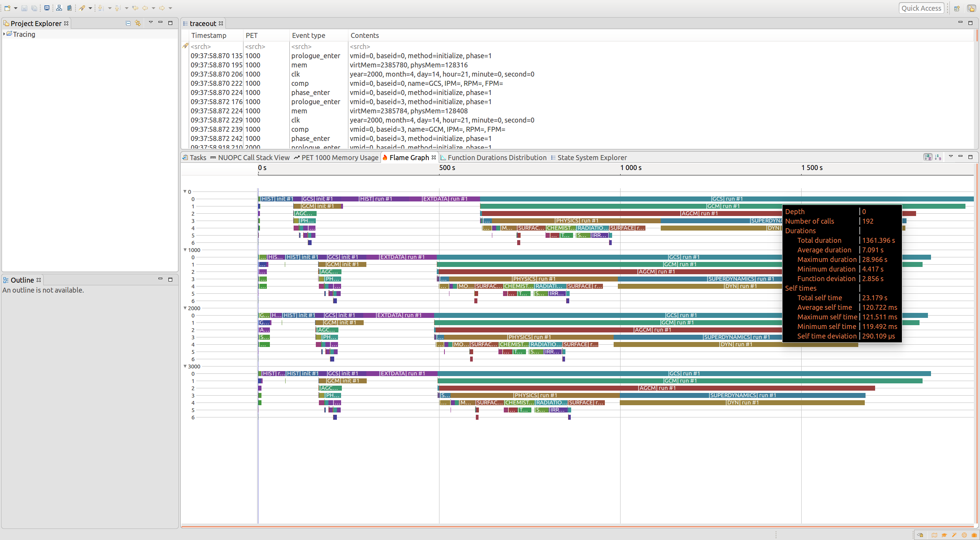This screenshot has width=980, height=540.
Task: Toggle alphabetical sort in Flame Graph
Action: click(x=928, y=157)
